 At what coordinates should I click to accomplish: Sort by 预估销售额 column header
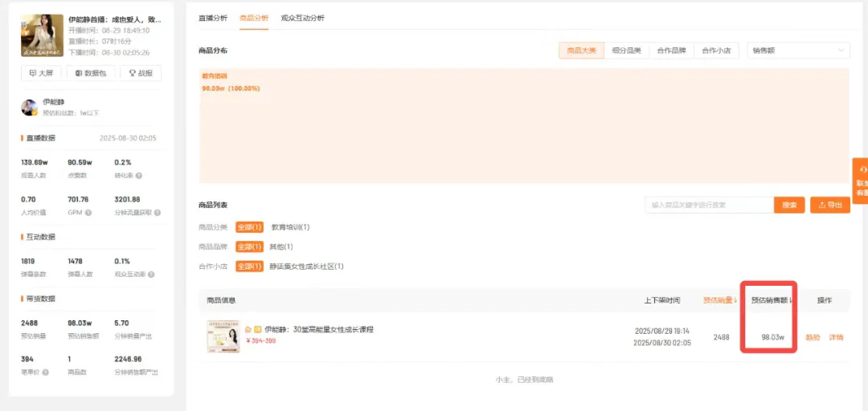pyautogui.click(x=771, y=300)
